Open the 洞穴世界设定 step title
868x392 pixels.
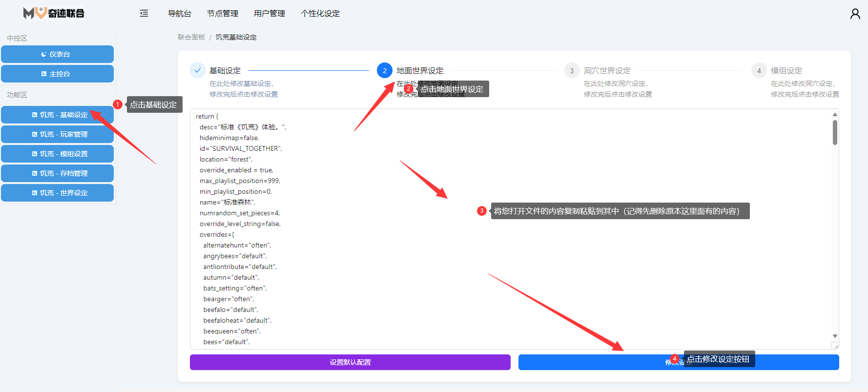click(607, 71)
